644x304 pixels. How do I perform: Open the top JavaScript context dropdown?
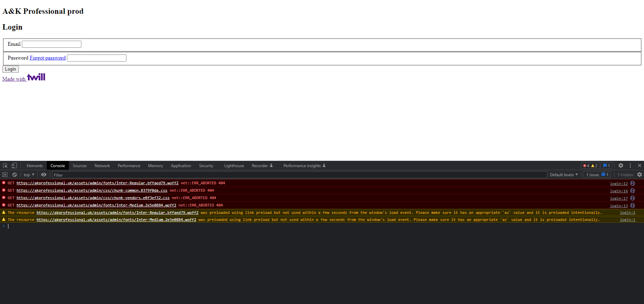pos(29,175)
